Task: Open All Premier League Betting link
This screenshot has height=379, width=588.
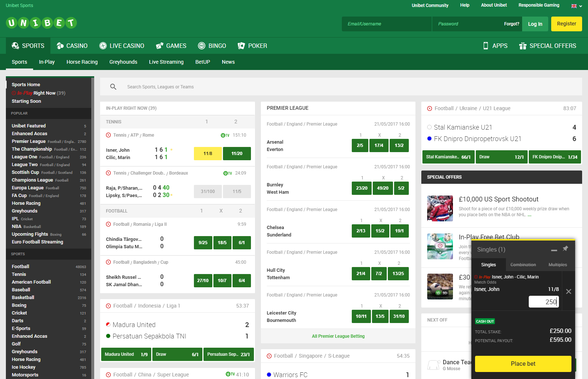Action: tap(338, 336)
